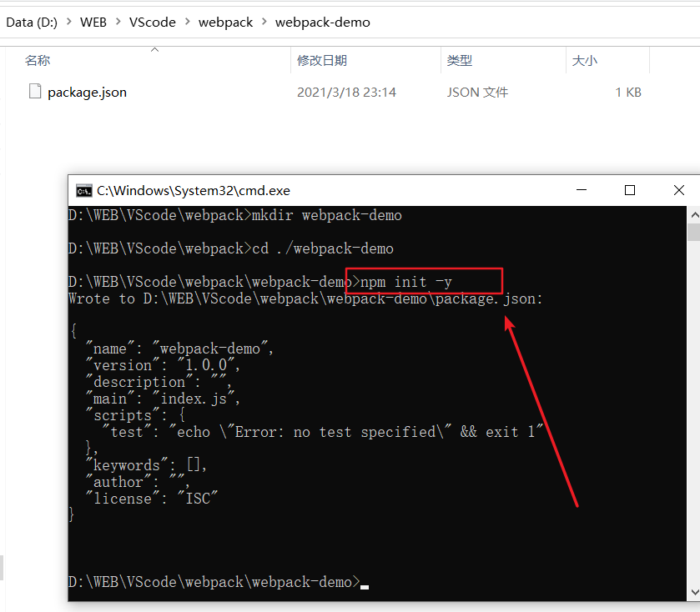Click the 'Wrote to' output line
Image resolution: width=700 pixels, height=612 pixels.
[x=305, y=298]
